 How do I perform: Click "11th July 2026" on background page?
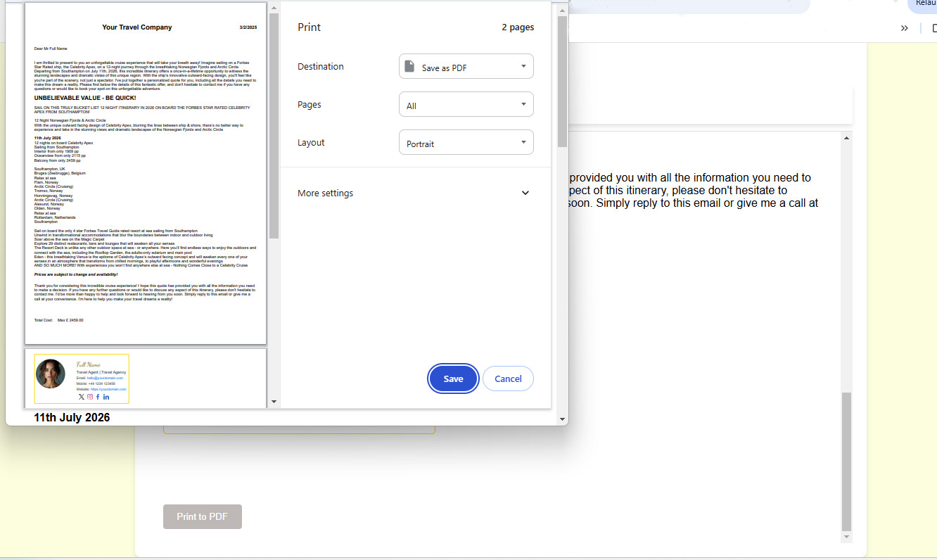pos(72,418)
